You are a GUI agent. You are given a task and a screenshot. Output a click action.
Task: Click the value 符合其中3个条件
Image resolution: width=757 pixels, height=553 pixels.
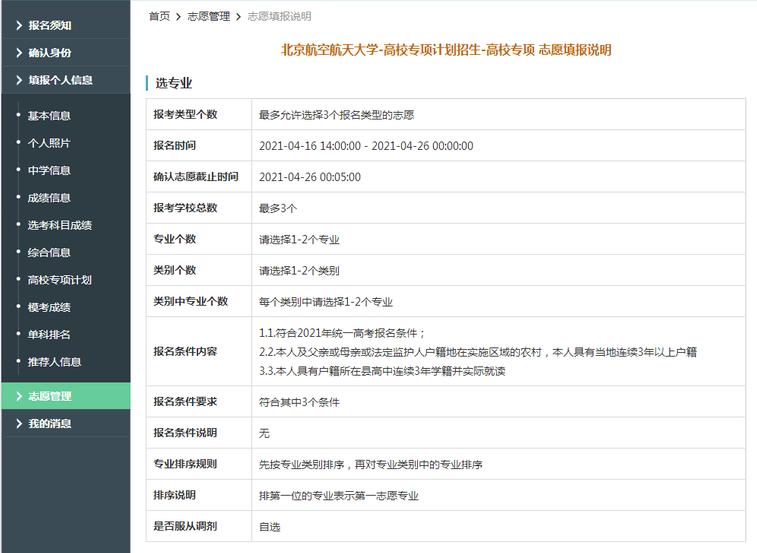[299, 402]
